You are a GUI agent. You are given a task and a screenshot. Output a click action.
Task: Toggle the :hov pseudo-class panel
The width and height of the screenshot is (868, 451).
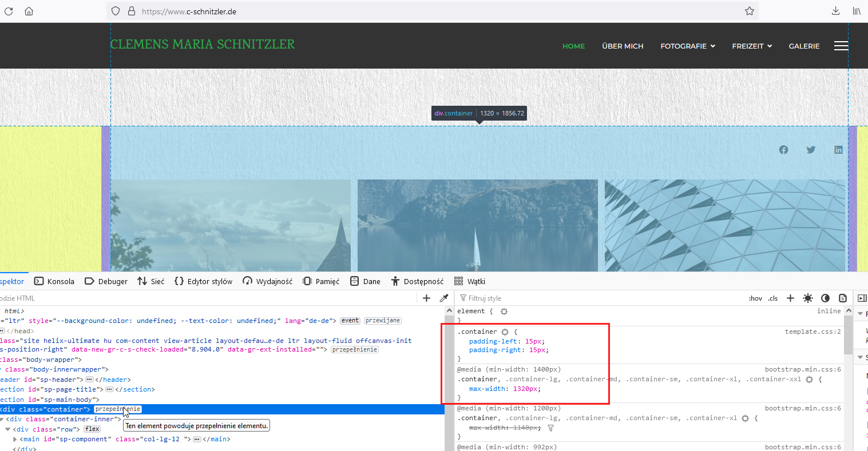(x=755, y=298)
